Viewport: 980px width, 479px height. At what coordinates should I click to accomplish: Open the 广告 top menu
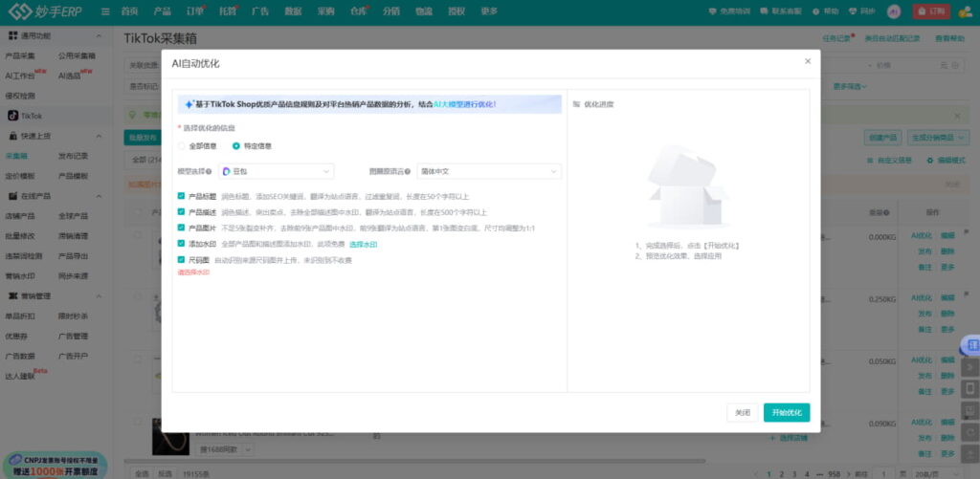[x=260, y=11]
